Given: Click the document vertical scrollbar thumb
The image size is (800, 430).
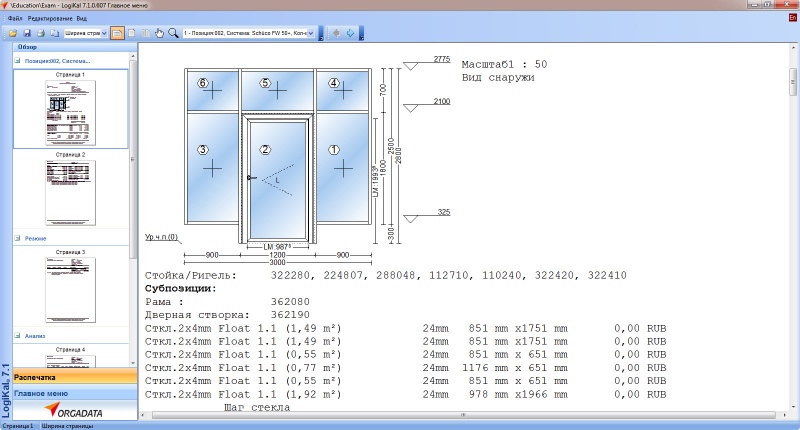Looking at the screenshot, I should pyautogui.click(x=793, y=82).
